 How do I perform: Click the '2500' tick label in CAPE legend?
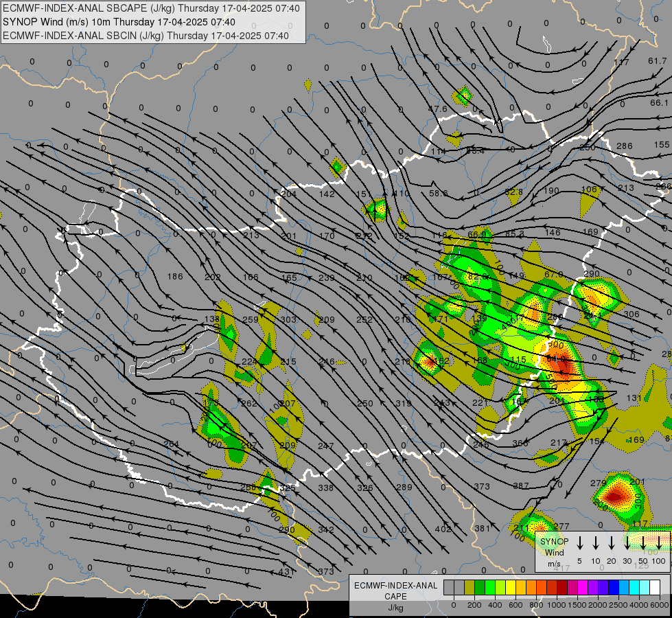[x=618, y=605]
